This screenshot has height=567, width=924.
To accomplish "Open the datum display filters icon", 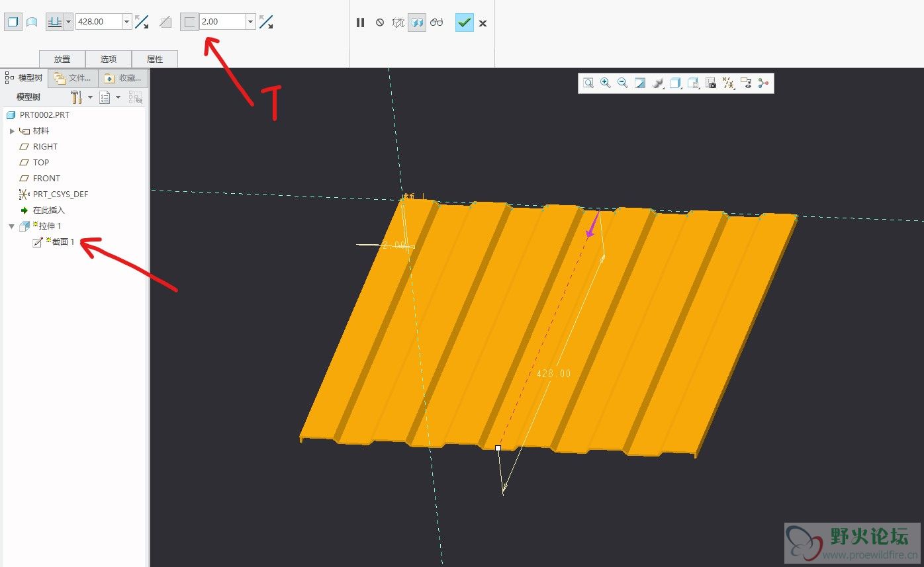I will coord(728,83).
